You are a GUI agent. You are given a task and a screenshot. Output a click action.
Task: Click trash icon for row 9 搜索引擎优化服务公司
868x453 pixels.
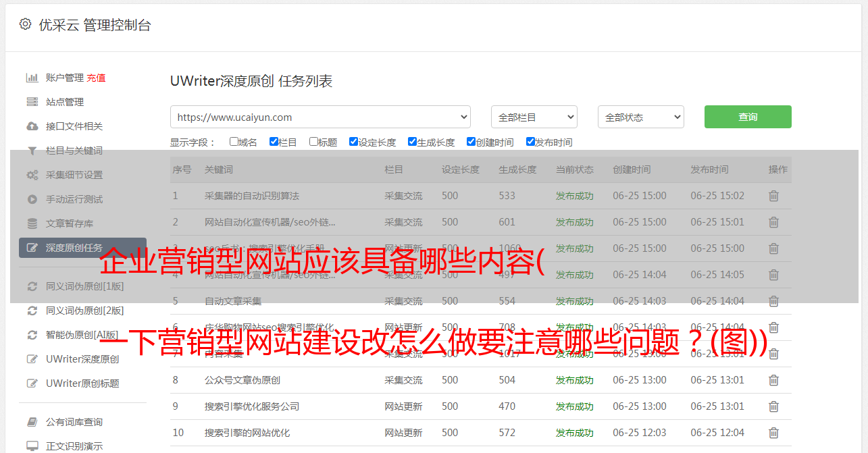774,406
